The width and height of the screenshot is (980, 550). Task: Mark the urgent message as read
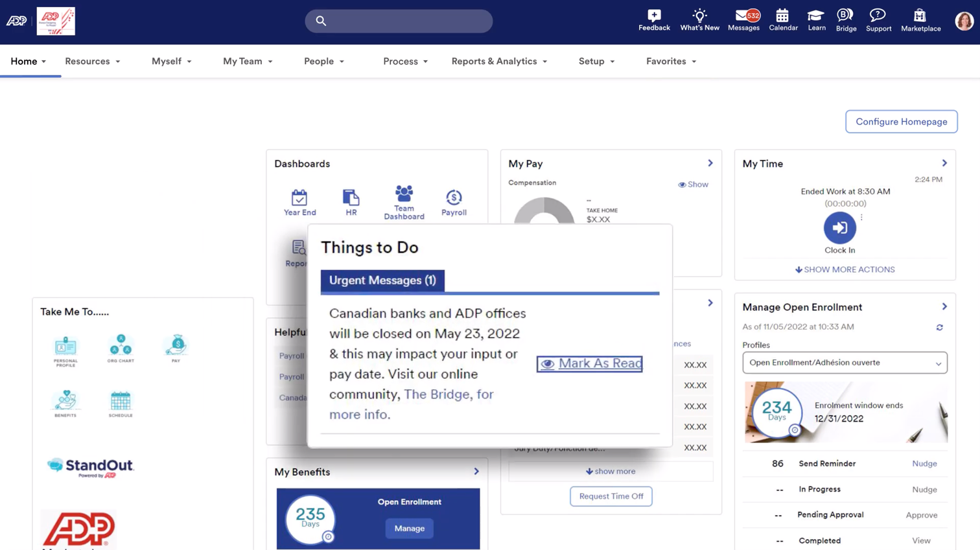click(589, 363)
